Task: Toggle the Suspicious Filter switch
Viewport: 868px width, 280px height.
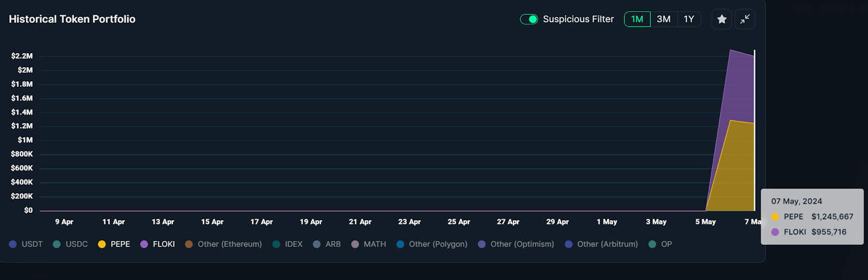Action: point(528,20)
